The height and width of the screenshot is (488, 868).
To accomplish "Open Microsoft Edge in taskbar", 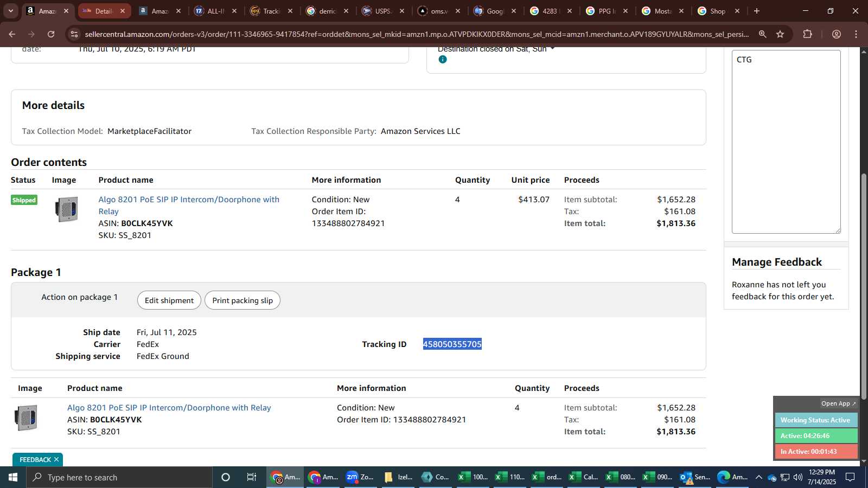I will click(732, 477).
